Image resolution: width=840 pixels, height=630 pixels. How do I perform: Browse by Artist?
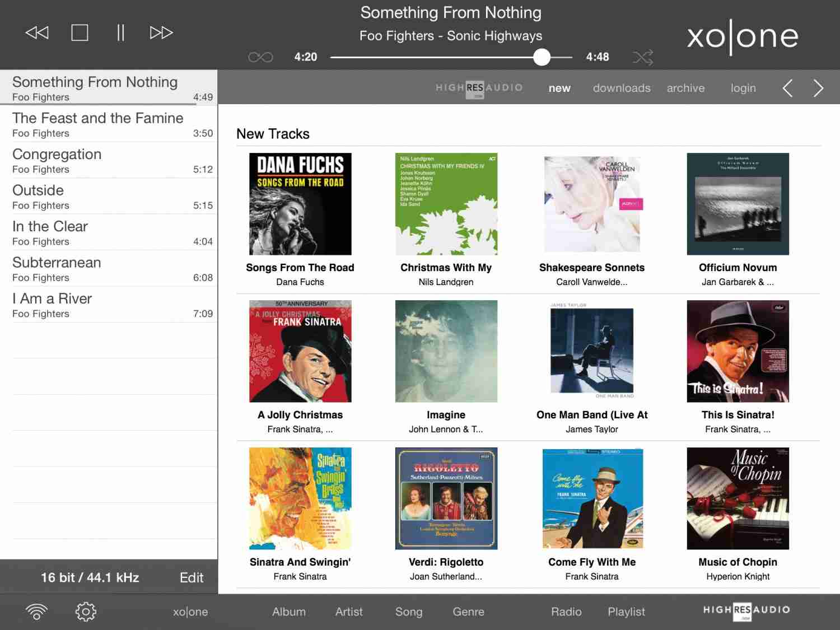pyautogui.click(x=349, y=612)
